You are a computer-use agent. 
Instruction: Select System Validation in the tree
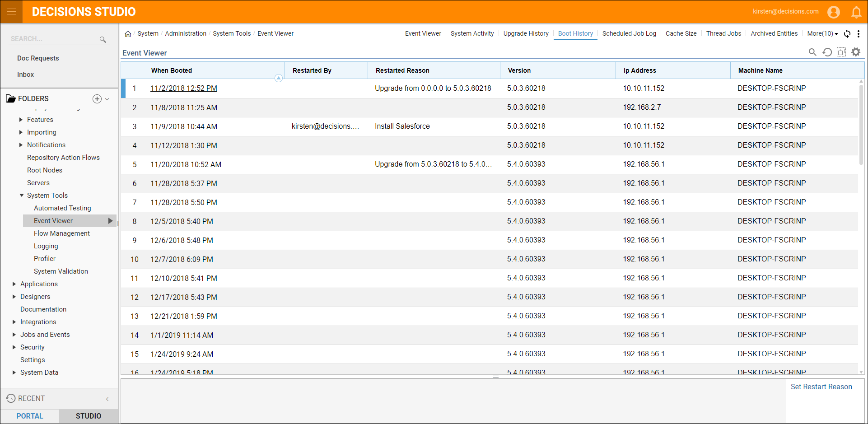[x=61, y=271]
